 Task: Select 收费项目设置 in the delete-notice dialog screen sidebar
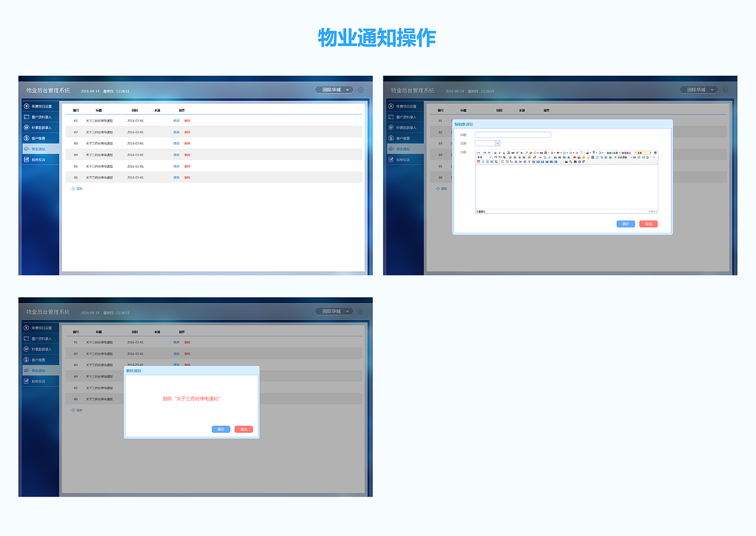(41, 328)
